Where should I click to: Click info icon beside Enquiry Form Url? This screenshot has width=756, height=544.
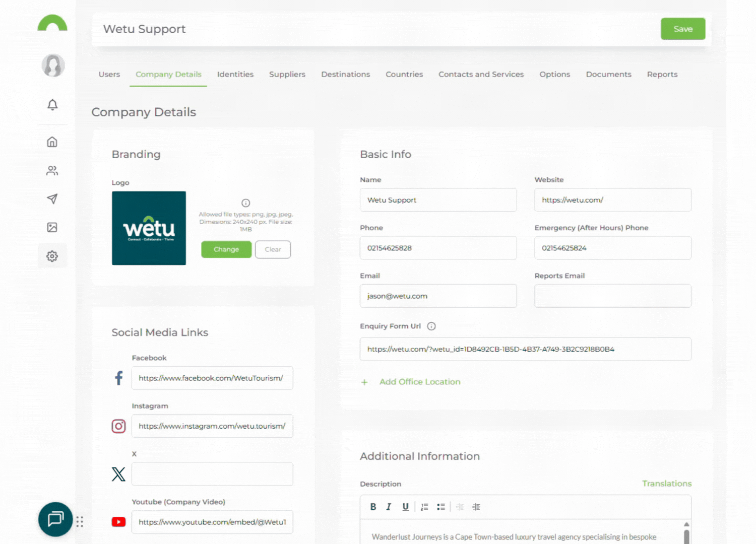(x=431, y=326)
